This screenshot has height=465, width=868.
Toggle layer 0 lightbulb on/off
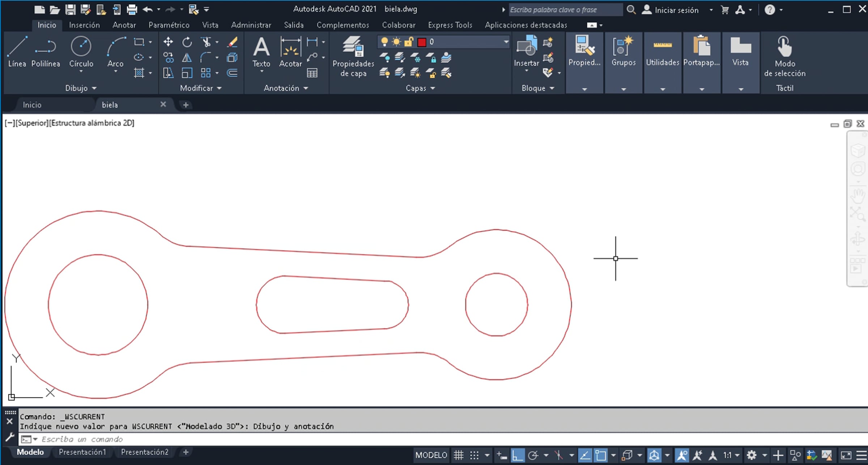click(384, 42)
